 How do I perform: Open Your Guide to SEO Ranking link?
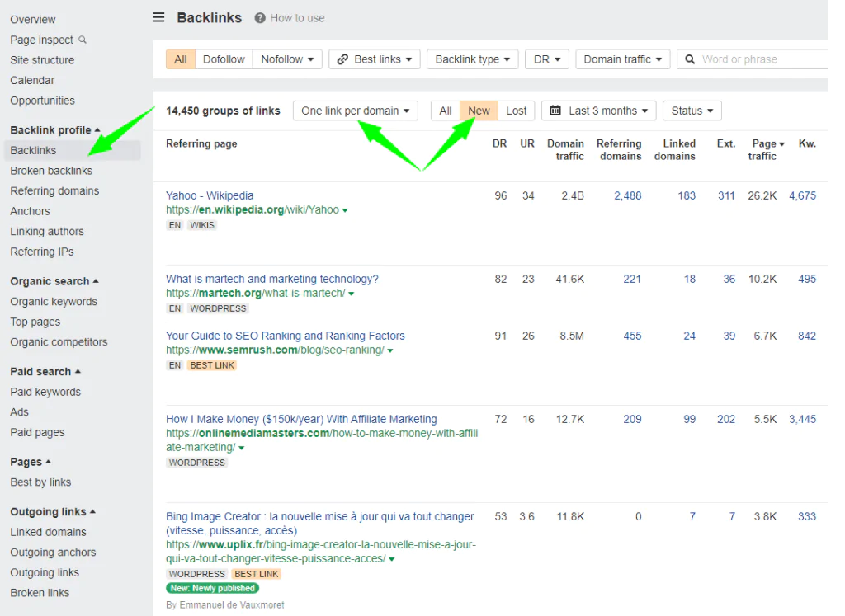pos(285,336)
